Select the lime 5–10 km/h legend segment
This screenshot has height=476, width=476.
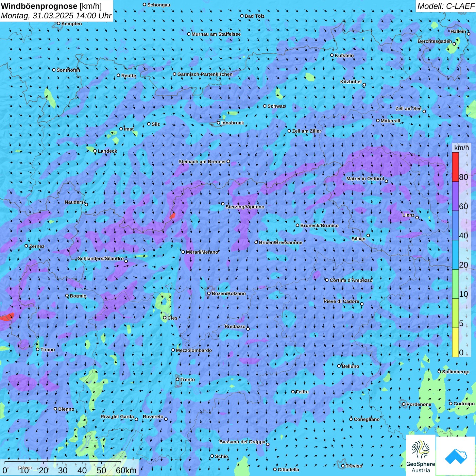(455, 313)
